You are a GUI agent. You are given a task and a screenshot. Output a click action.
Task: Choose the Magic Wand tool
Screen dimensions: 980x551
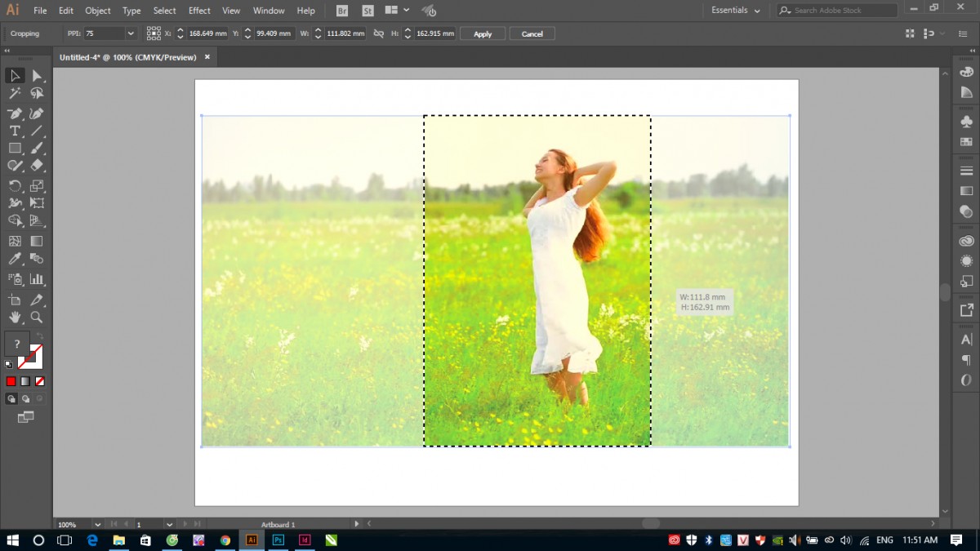pyautogui.click(x=15, y=94)
